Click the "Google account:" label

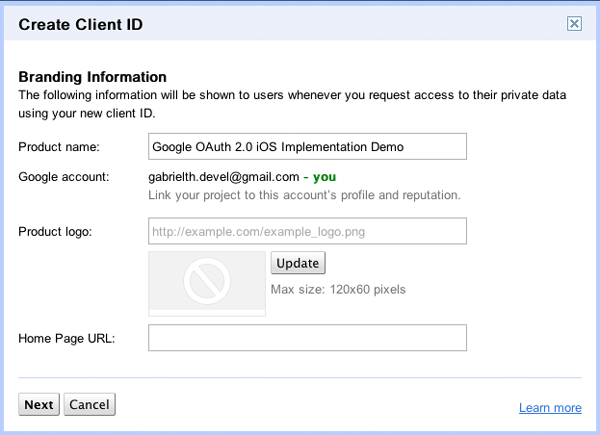tap(64, 177)
